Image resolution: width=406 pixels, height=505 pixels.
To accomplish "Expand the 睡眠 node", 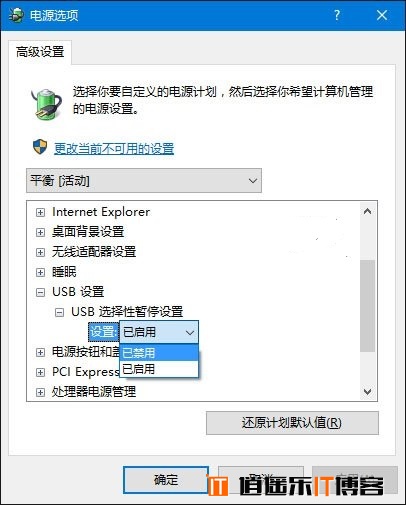I will (x=40, y=272).
